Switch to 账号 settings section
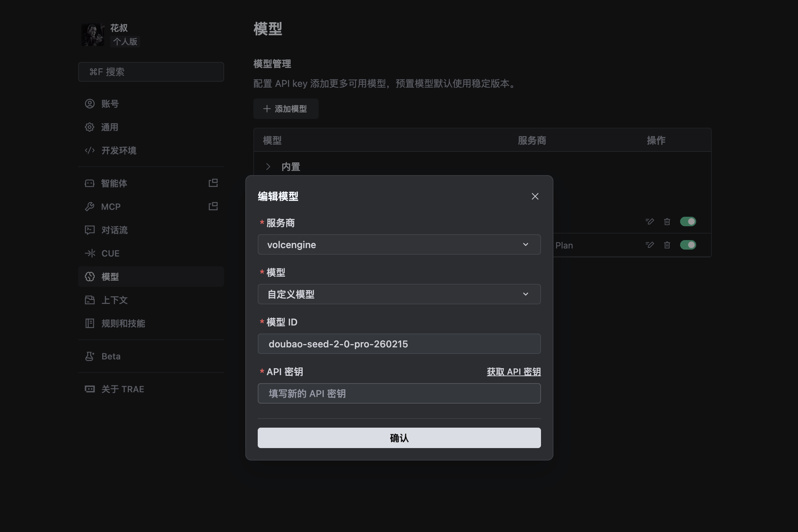This screenshot has height=532, width=798. click(x=110, y=104)
